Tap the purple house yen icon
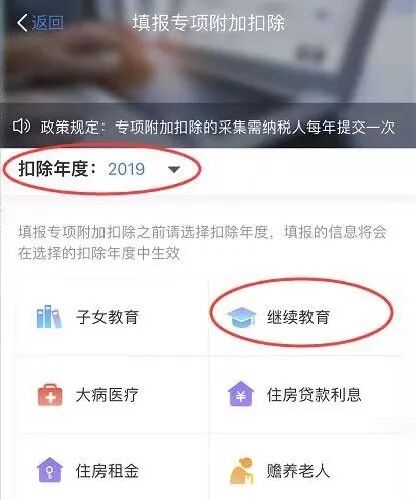 coord(241,394)
